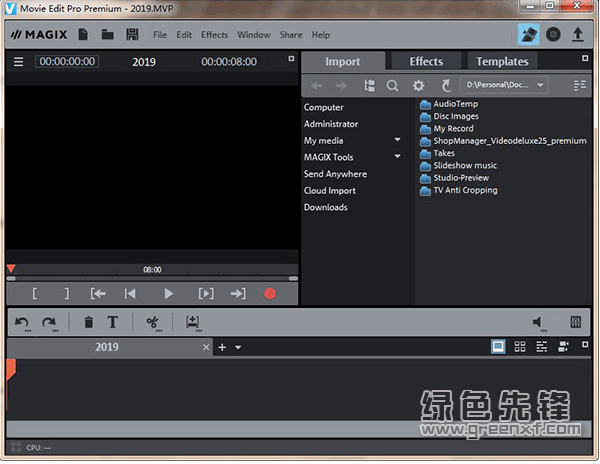Maximize the preview monitor square
The height and width of the screenshot is (464, 600).
291,59
